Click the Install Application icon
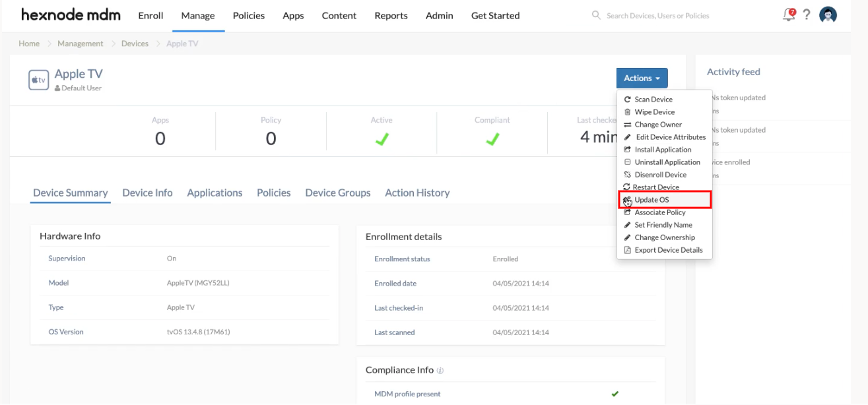Image resolution: width=868 pixels, height=405 pixels. tap(628, 150)
